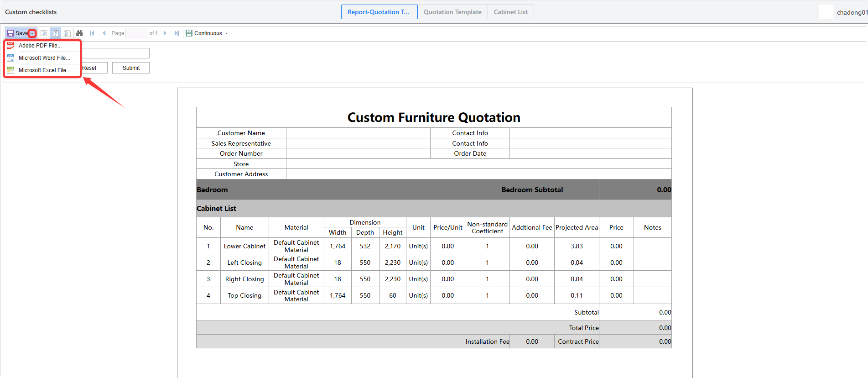Show page thumbnails with the pages icon
Screen dimensions: 868x378
[x=67, y=33]
